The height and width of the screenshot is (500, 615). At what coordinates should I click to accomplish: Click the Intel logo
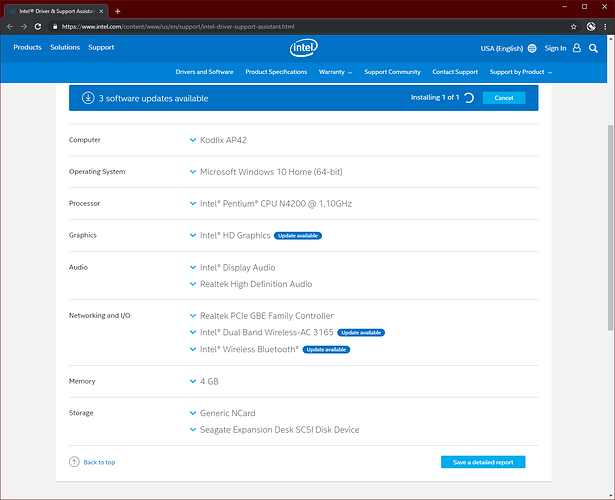point(304,49)
